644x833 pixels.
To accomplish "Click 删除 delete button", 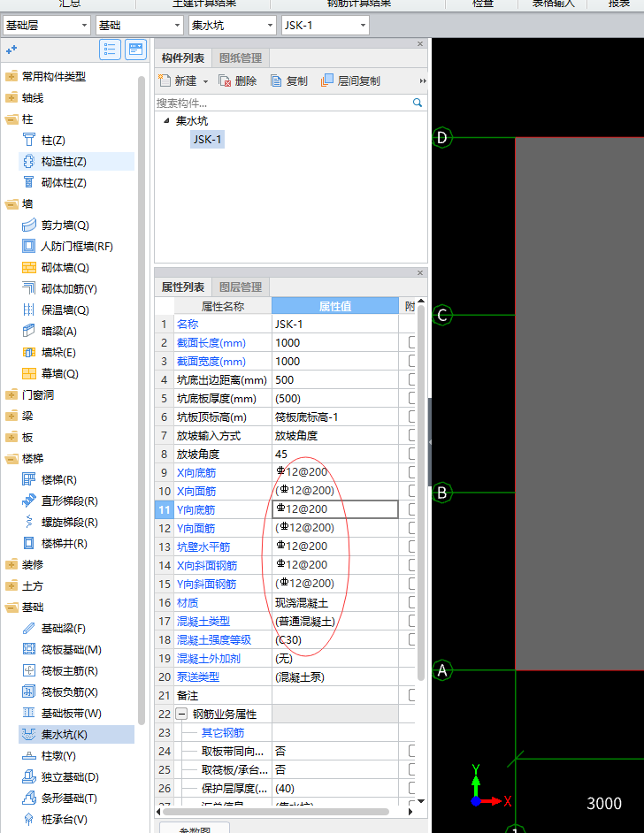I will pyautogui.click(x=238, y=80).
